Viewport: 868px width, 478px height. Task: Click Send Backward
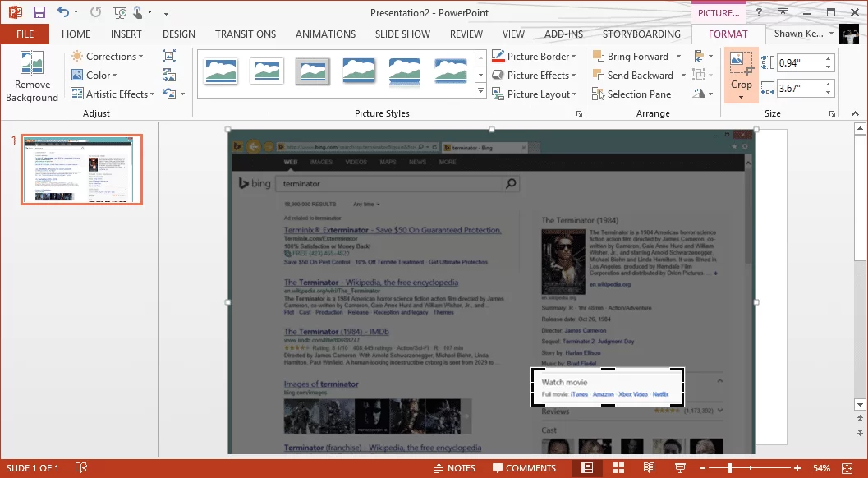(633, 76)
